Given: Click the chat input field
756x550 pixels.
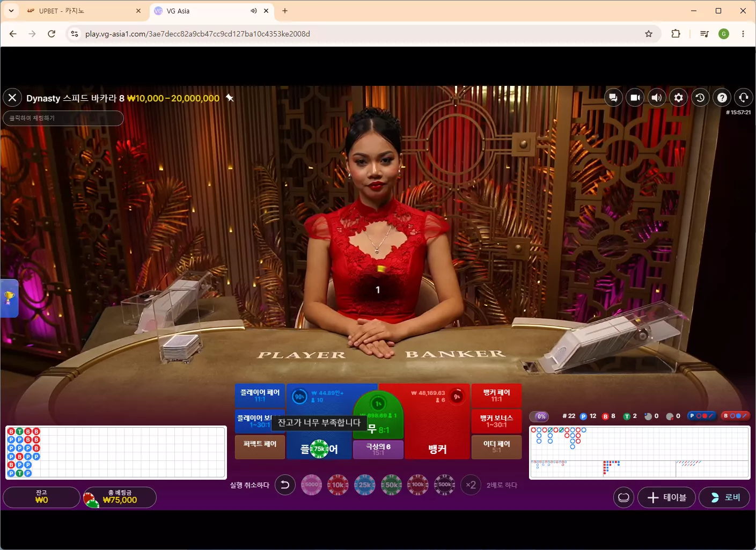Looking at the screenshot, I should (63, 118).
